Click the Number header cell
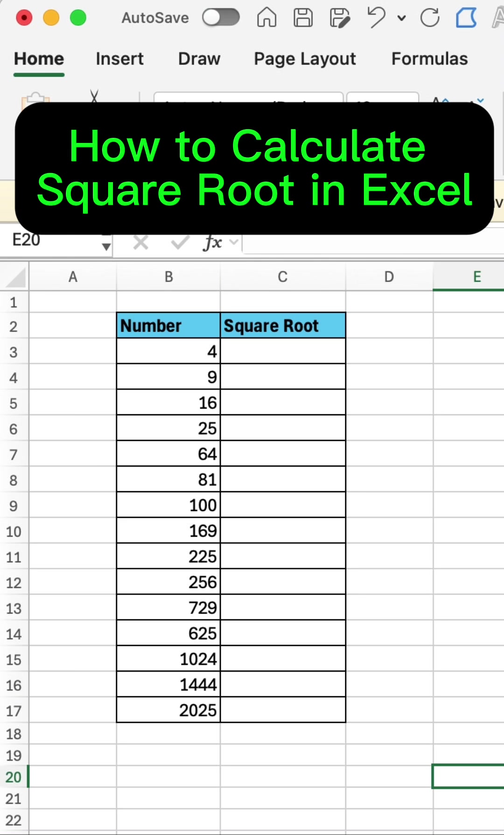The image size is (504, 835). 168,326
